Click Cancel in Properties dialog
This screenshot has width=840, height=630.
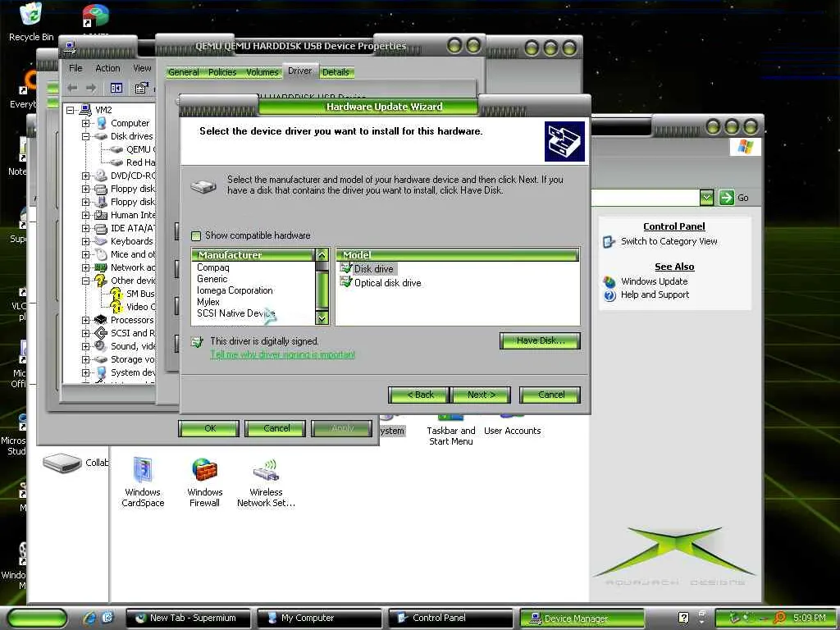[x=276, y=428]
